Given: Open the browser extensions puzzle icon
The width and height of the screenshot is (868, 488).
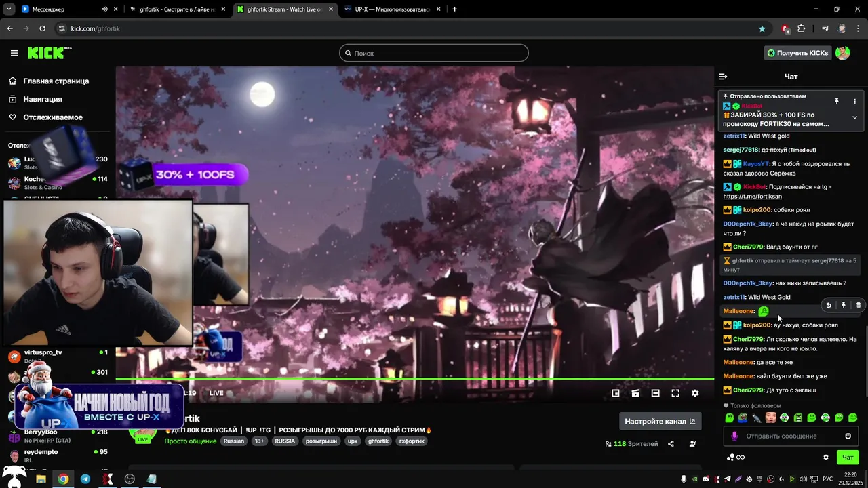Looking at the screenshot, I should [802, 28].
